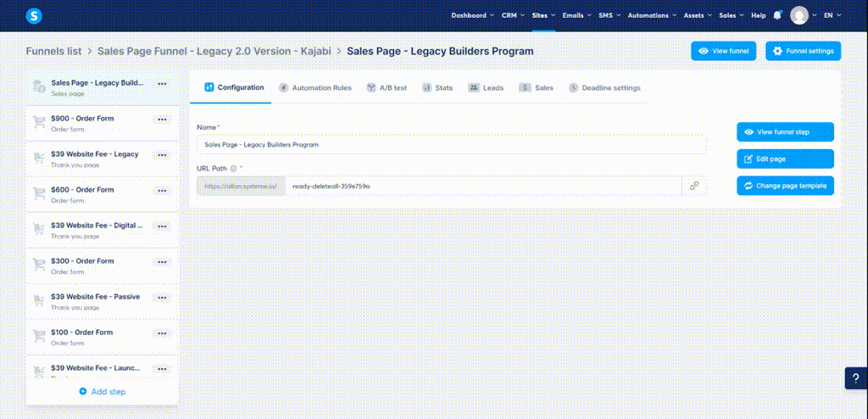
Task: Open the user avatar profile menu
Action: (x=799, y=15)
